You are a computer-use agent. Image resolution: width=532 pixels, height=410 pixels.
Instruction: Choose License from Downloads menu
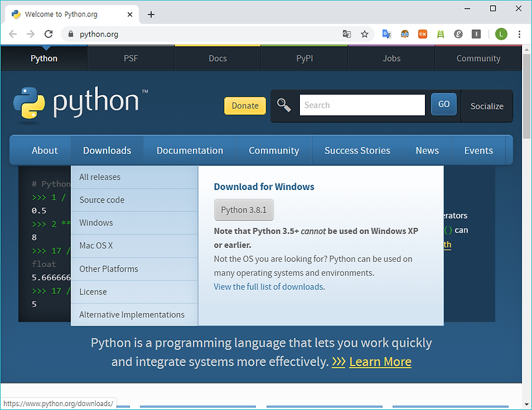(x=134, y=292)
